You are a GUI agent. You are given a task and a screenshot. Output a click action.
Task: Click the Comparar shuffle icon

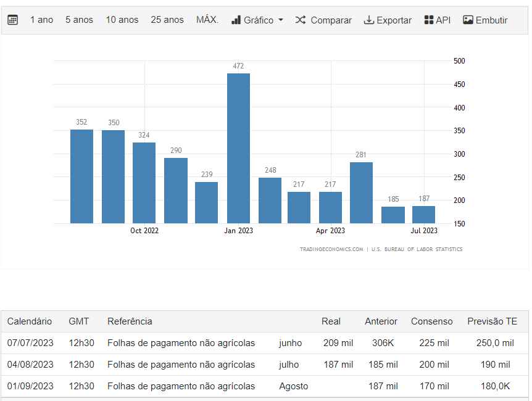tap(301, 20)
